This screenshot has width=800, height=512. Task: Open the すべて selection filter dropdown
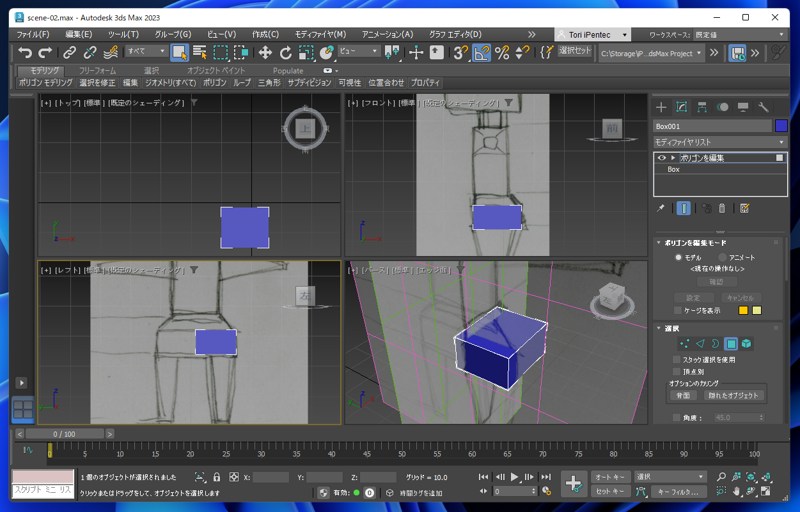(x=146, y=51)
